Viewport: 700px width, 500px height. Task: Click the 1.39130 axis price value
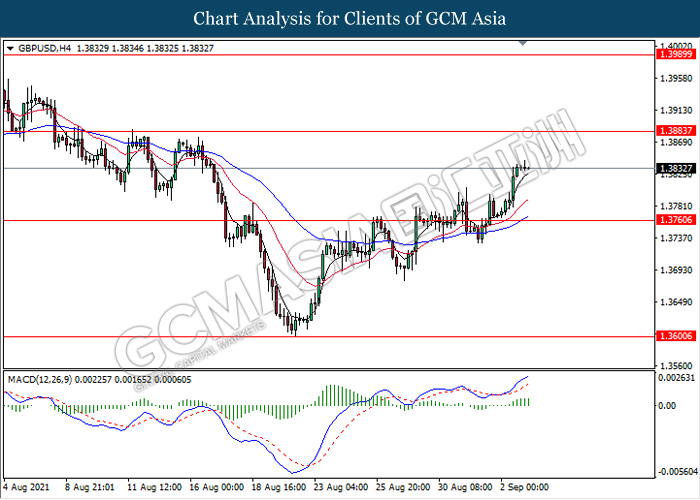676,110
